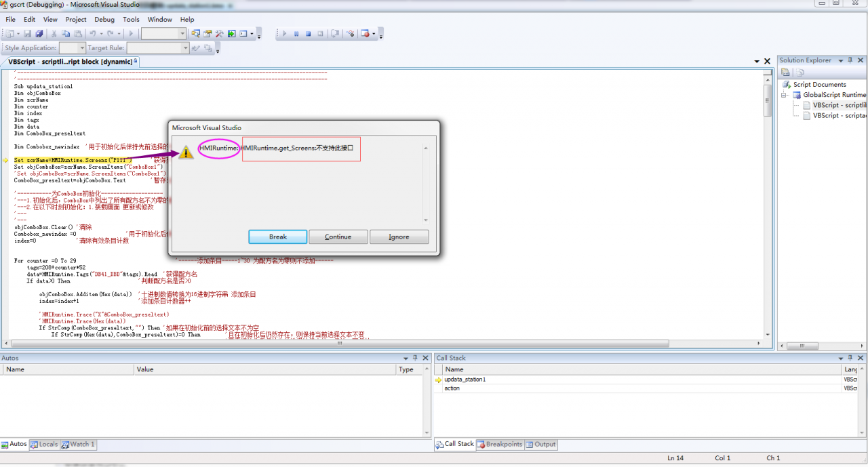Click the Value column header in Autos
Image resolution: width=868 pixels, height=467 pixels.
pyautogui.click(x=265, y=369)
